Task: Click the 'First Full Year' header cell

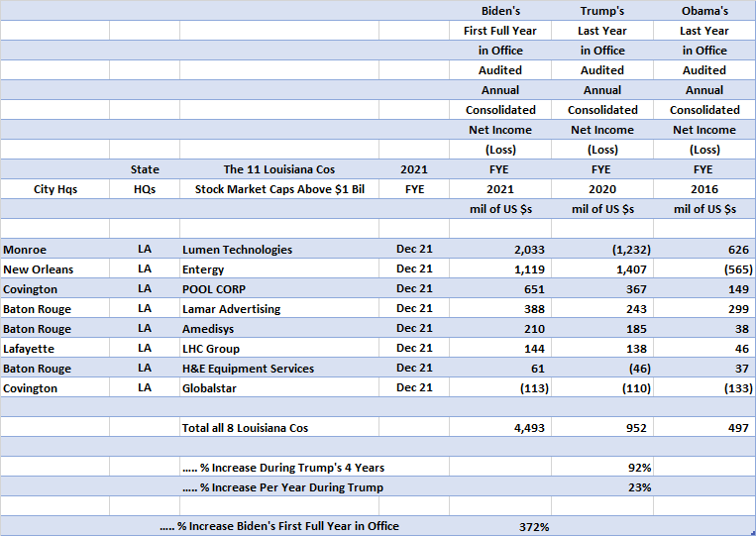Action: pos(500,31)
